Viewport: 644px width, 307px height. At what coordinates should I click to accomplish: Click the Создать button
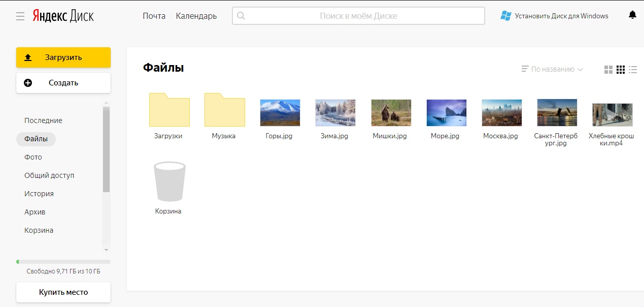coord(63,83)
